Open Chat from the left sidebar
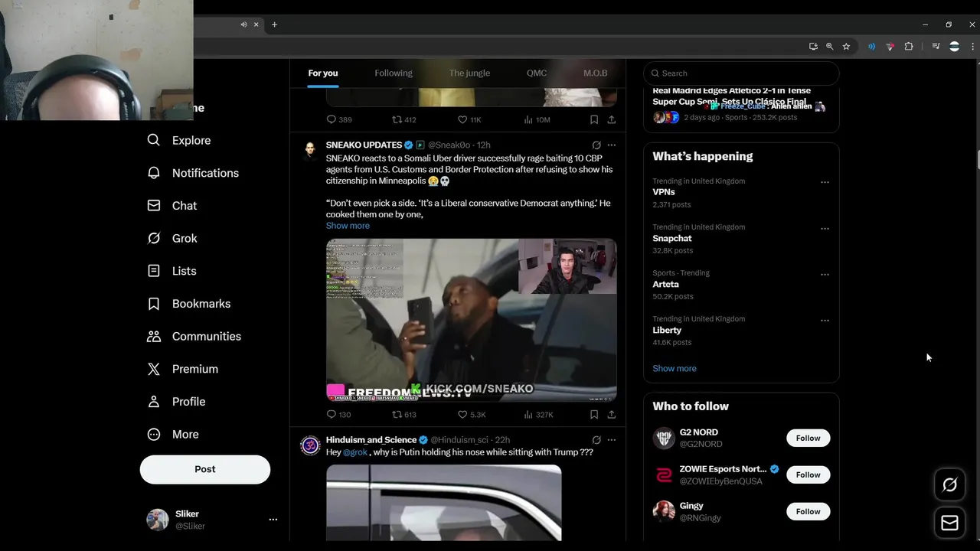Screen dimensions: 980x551 pyautogui.click(x=172, y=206)
